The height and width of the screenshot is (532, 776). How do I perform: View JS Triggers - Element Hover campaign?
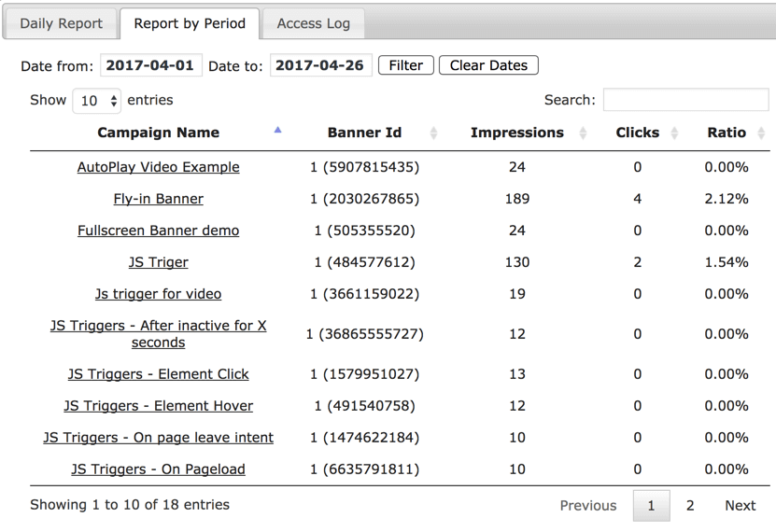point(158,406)
